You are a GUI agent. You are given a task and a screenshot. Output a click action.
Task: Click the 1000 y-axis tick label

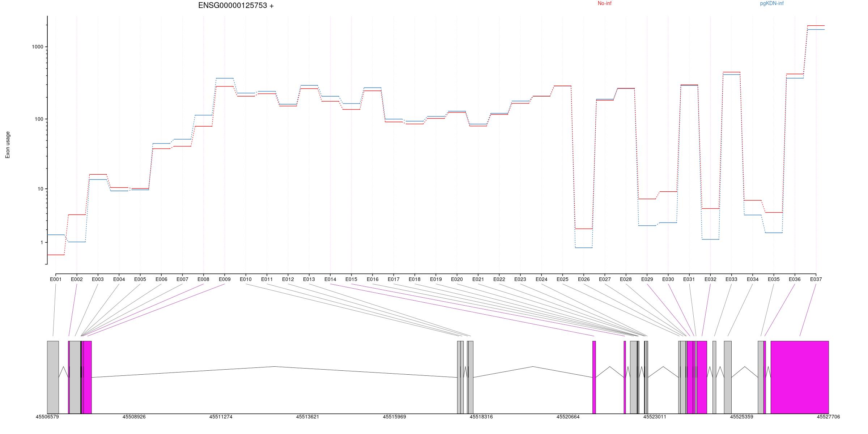tap(37, 47)
